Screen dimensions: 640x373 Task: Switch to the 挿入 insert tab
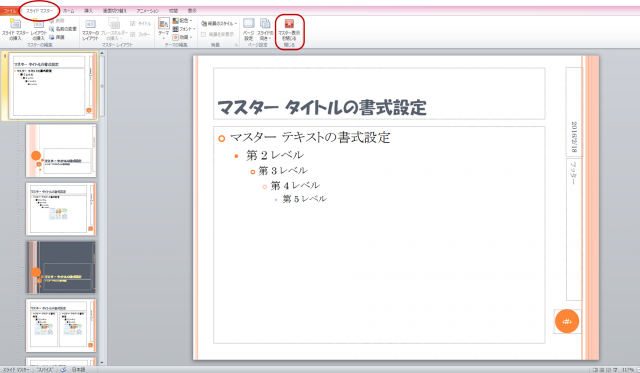(88, 11)
